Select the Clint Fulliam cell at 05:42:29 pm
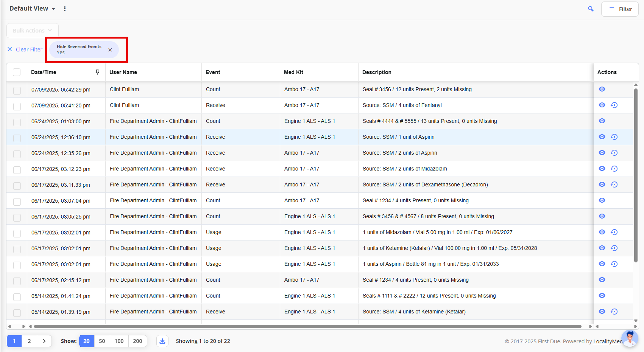 [x=153, y=89]
